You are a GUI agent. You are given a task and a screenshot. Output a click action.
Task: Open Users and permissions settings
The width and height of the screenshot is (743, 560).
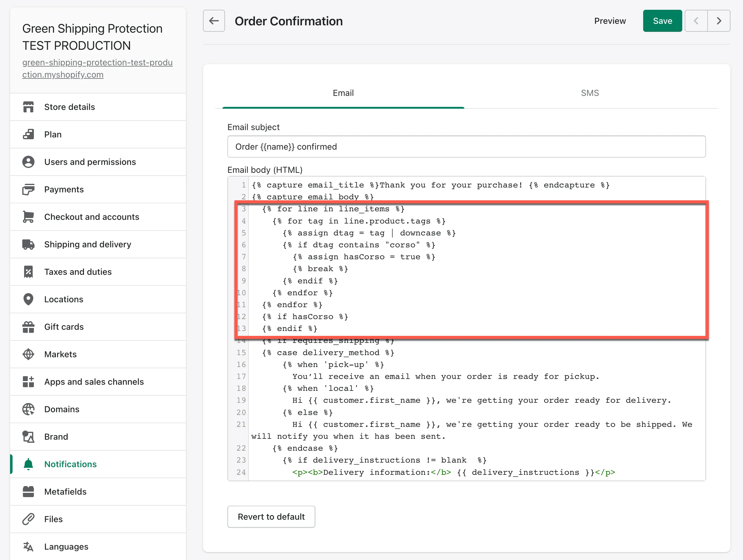pyautogui.click(x=90, y=162)
